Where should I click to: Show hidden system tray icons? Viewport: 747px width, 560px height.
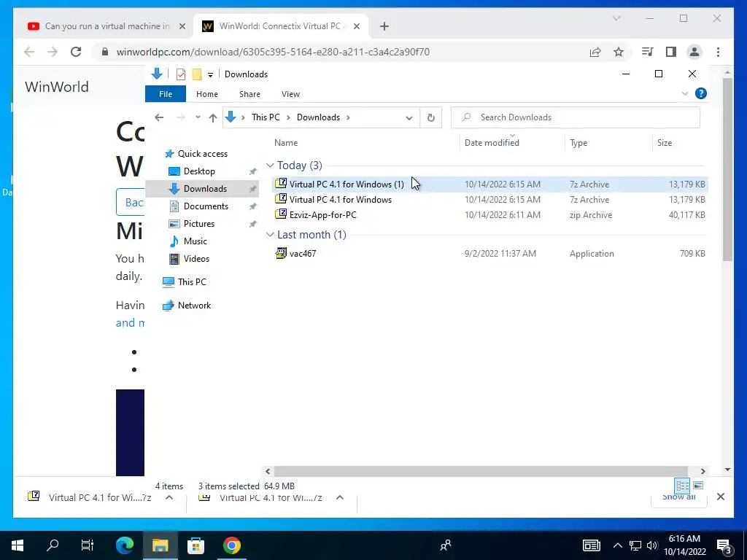click(x=617, y=545)
